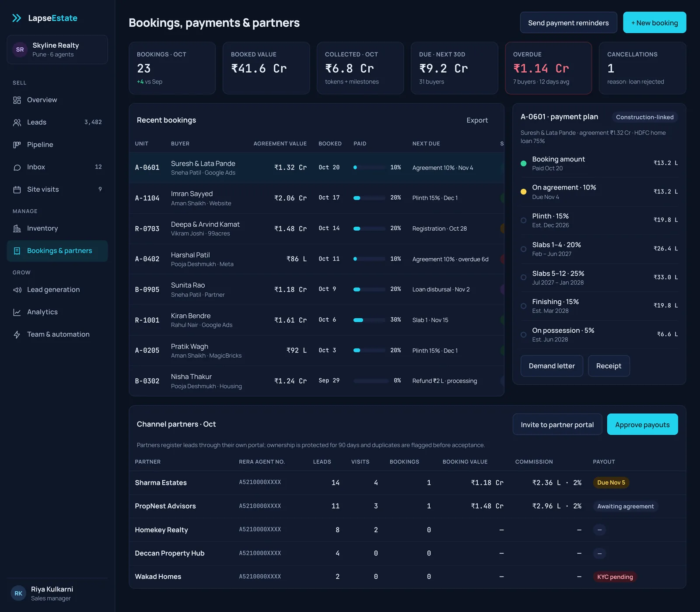The width and height of the screenshot is (700, 612).
Task: Click the Team & automation lightning icon
Action: click(17, 334)
